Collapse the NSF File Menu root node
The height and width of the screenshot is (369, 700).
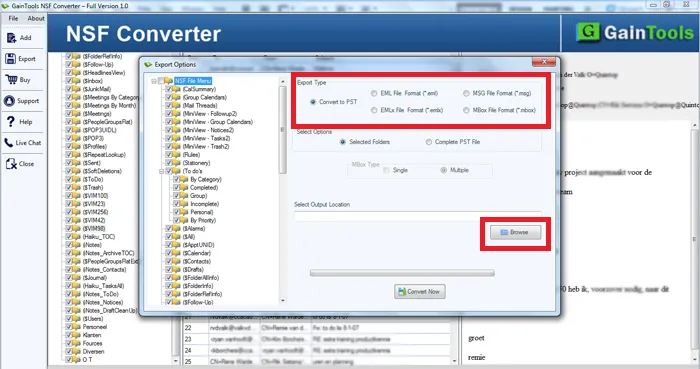coord(154,81)
